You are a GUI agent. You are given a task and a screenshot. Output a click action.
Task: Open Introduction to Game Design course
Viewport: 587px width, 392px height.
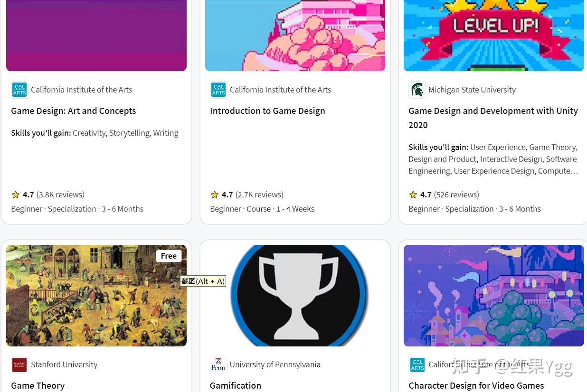click(x=267, y=111)
